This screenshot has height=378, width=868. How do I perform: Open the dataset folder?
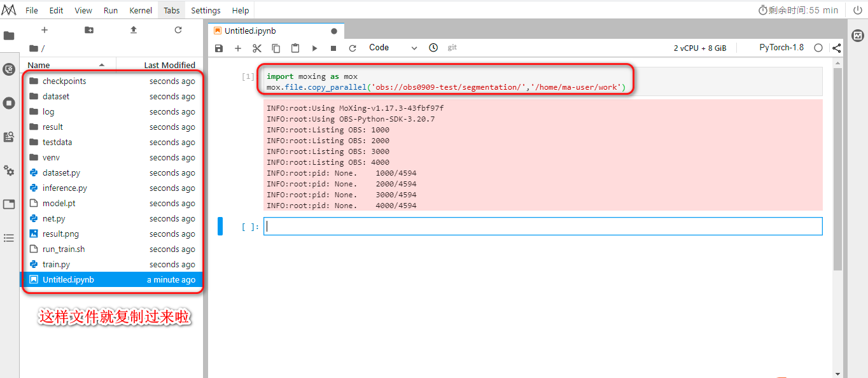point(111,96)
